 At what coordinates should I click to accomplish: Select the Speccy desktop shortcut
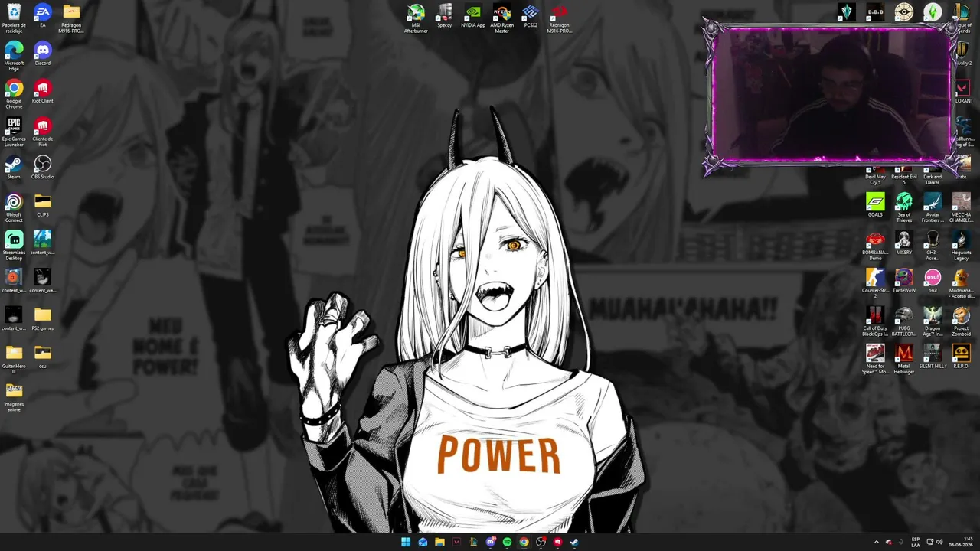point(445,16)
